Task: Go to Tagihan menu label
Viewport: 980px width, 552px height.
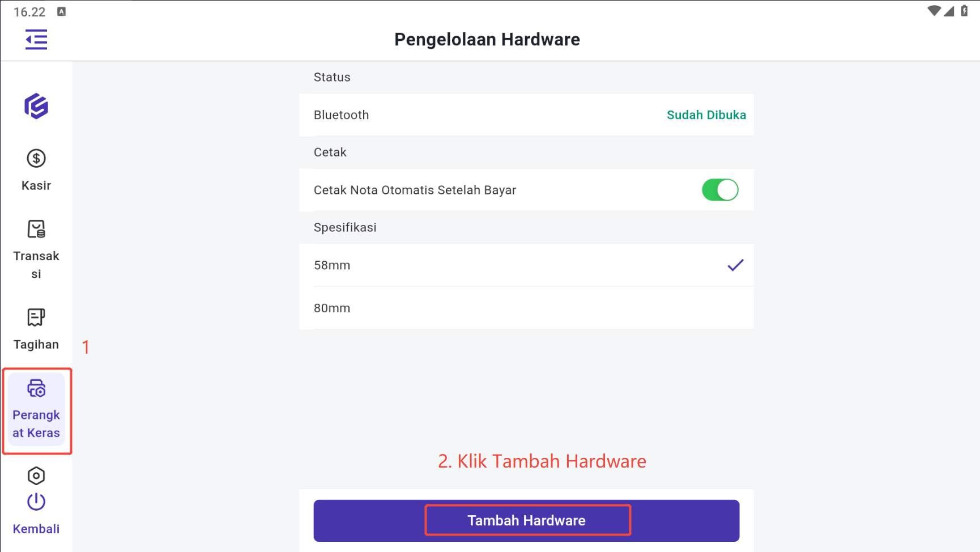Action: (36, 345)
